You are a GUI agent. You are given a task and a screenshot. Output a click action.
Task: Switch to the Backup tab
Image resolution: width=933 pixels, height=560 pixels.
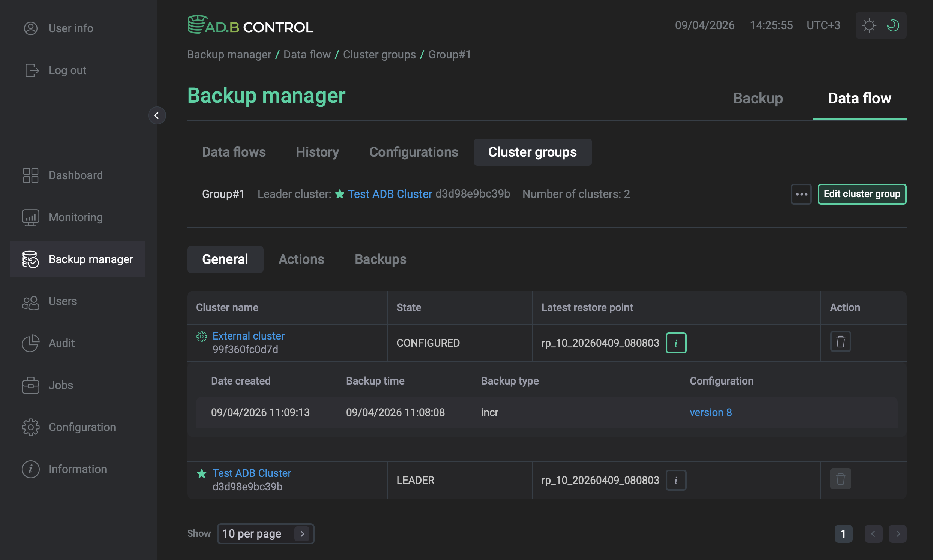pos(758,98)
